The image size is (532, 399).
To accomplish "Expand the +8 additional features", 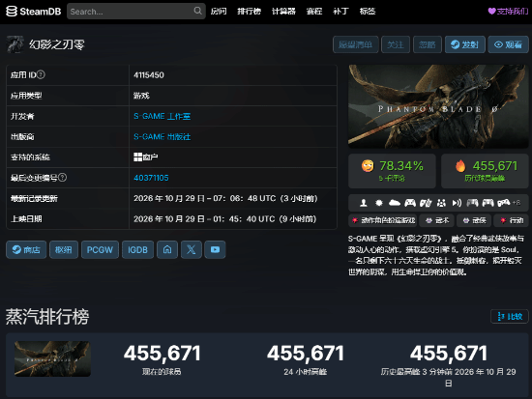I will [517, 203].
